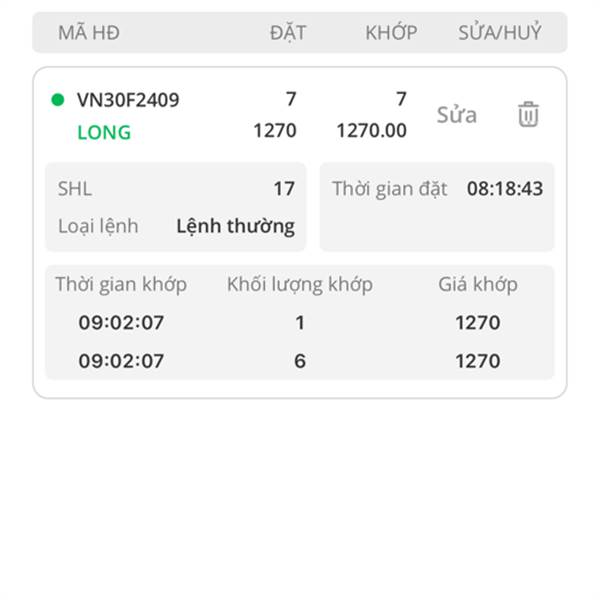Image resolution: width=600 pixels, height=600 pixels.
Task: Click the SỬA/HUỶ column header
Action: 500,32
